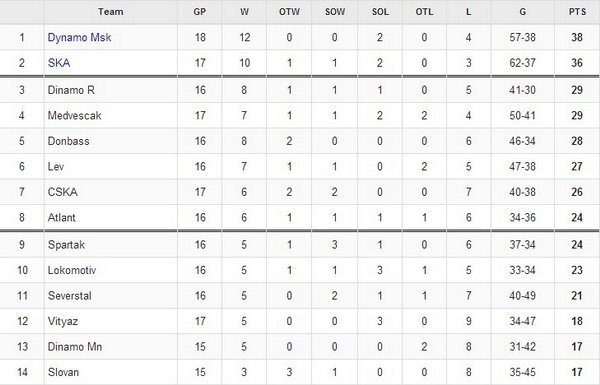Sort by the SOW column header

pos(335,12)
